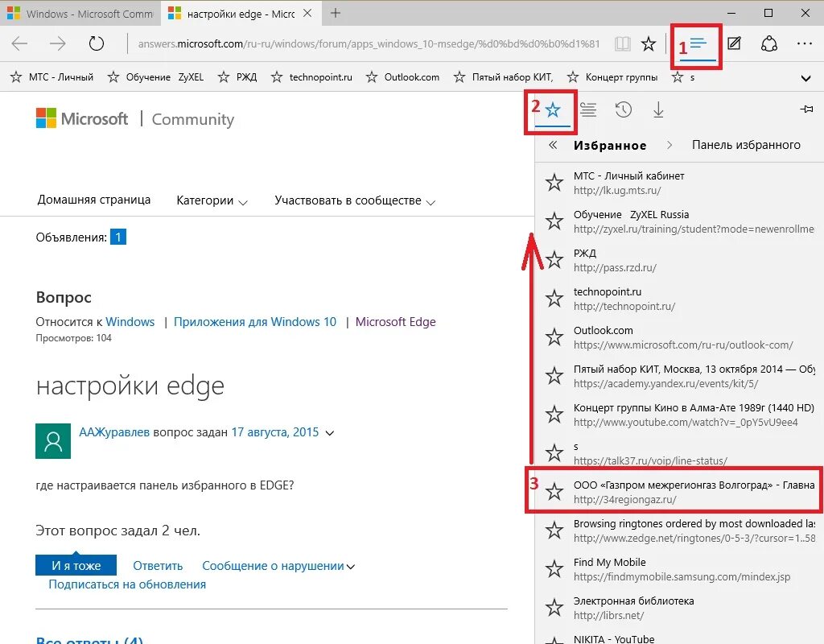Select Панель избранного breadcrumb

pyautogui.click(x=746, y=145)
